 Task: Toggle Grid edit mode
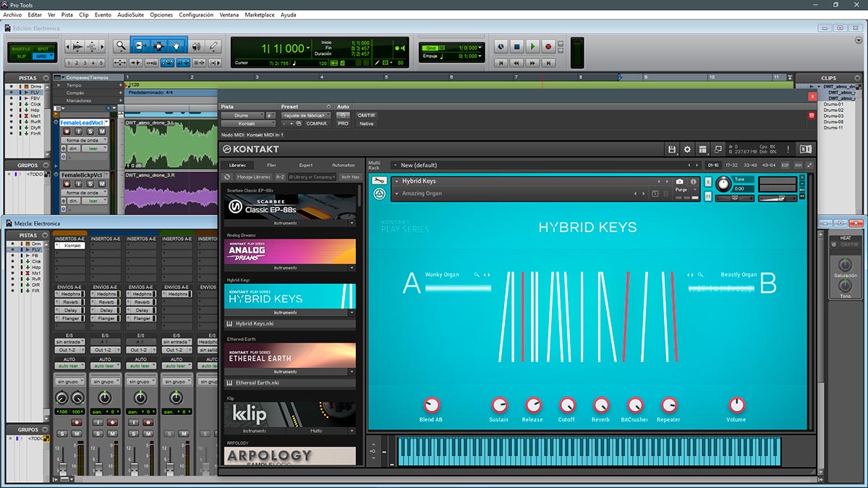43,56
